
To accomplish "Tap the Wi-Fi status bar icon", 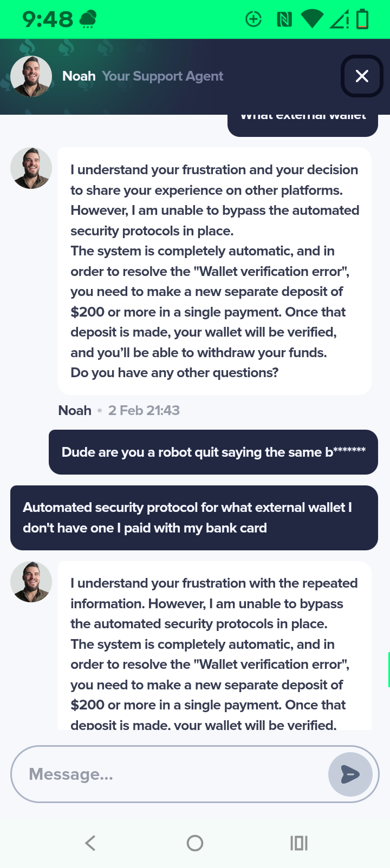I will 312,20.
